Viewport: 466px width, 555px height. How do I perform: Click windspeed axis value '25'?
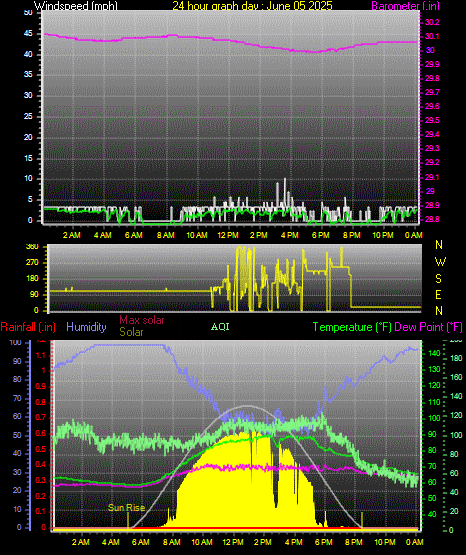tap(28, 116)
